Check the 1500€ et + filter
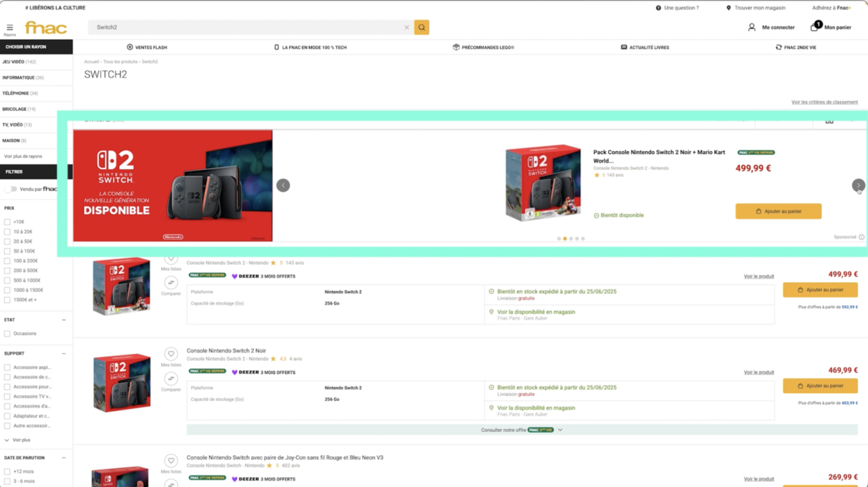 click(x=7, y=300)
